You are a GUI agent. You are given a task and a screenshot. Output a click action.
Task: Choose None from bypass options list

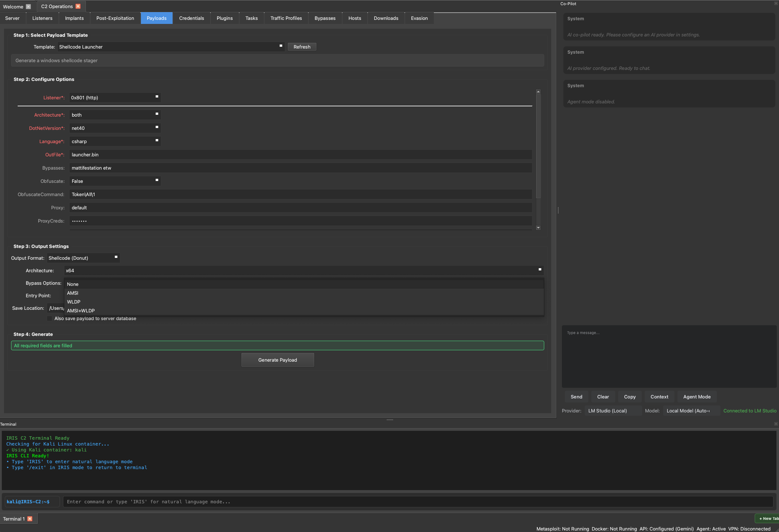(x=304, y=284)
